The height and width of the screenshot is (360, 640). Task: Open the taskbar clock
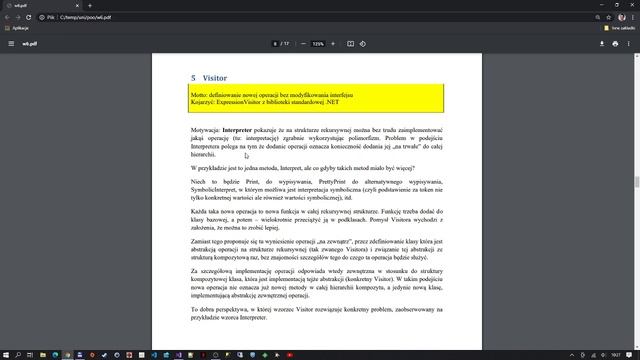pos(616,355)
